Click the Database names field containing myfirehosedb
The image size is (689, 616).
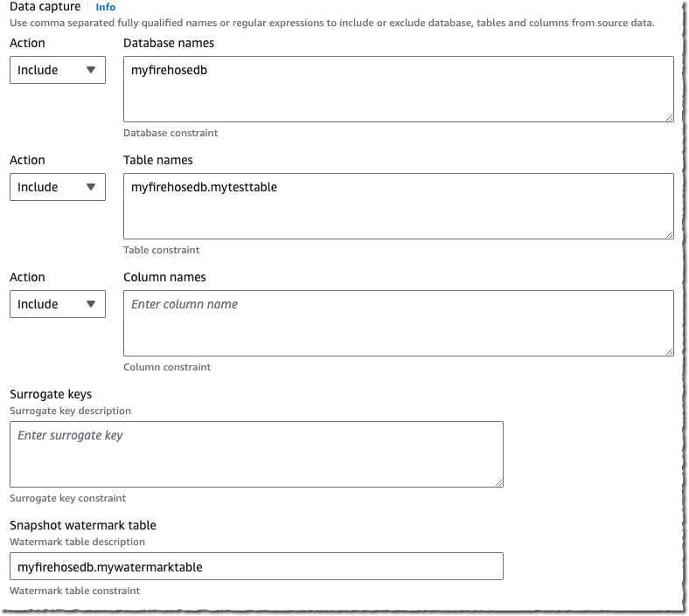coord(399,89)
